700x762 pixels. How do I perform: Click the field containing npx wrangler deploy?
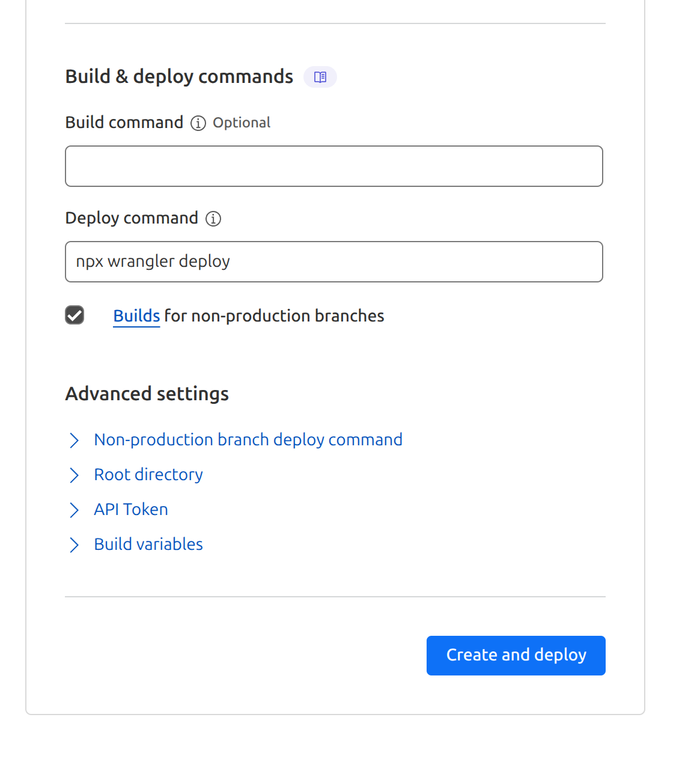(x=334, y=262)
